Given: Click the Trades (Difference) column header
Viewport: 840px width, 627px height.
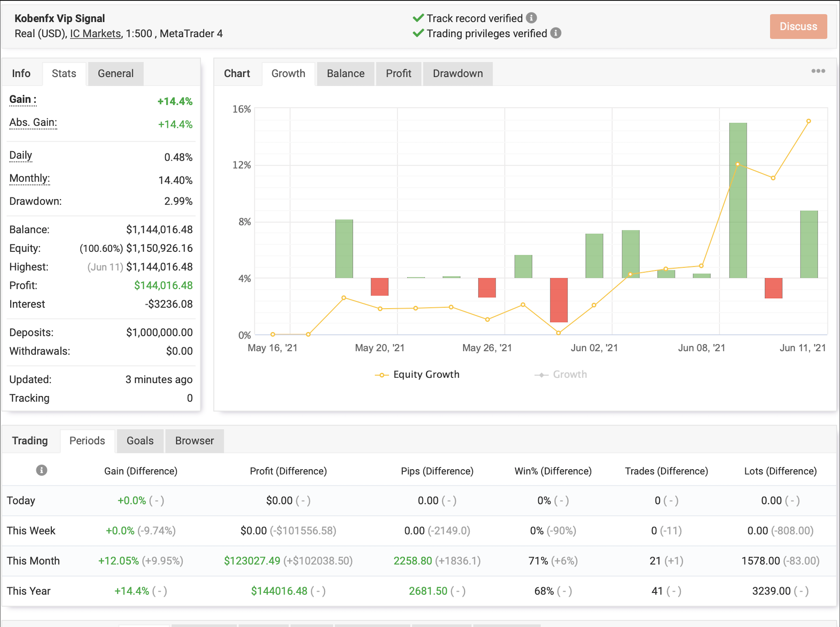Looking at the screenshot, I should tap(667, 471).
